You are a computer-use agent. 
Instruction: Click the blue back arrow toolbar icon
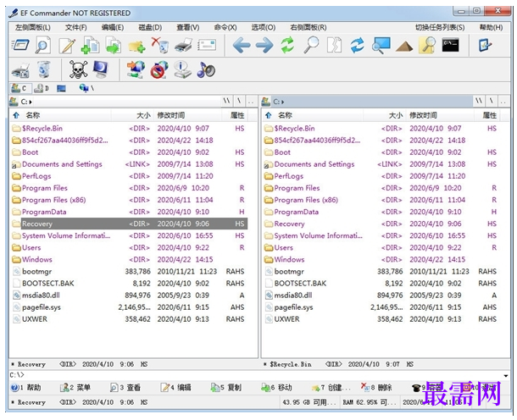click(242, 45)
